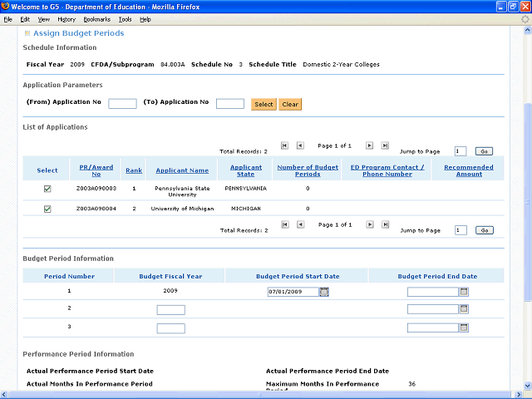Open the History menu

click(66, 19)
